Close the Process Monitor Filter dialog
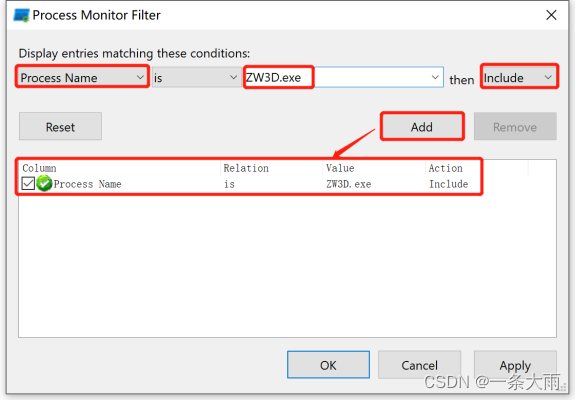 (x=551, y=15)
